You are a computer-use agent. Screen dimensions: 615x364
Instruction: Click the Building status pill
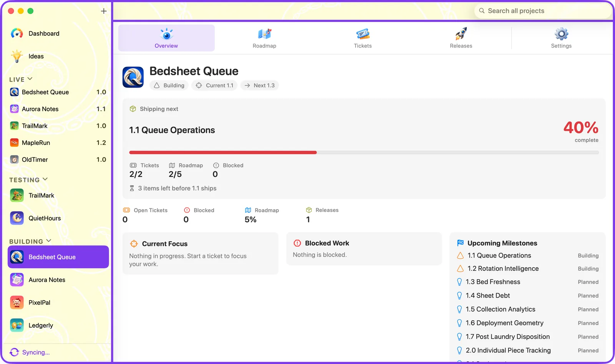pyautogui.click(x=169, y=85)
